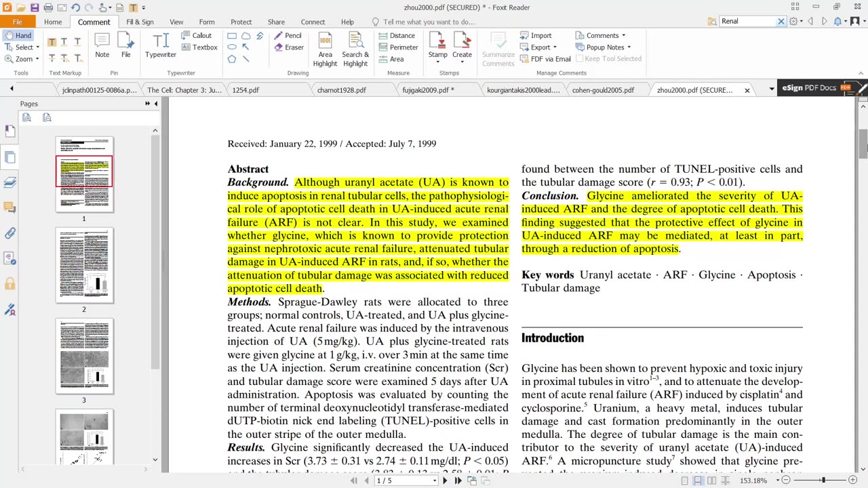Open the Security lock side panel
This screenshot has width=868, height=488.
(x=9, y=283)
